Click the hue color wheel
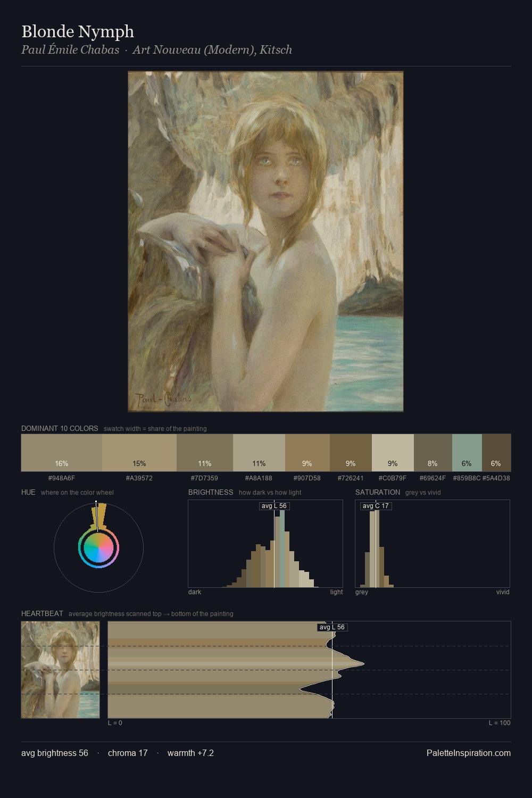The image size is (532, 798). tap(98, 547)
